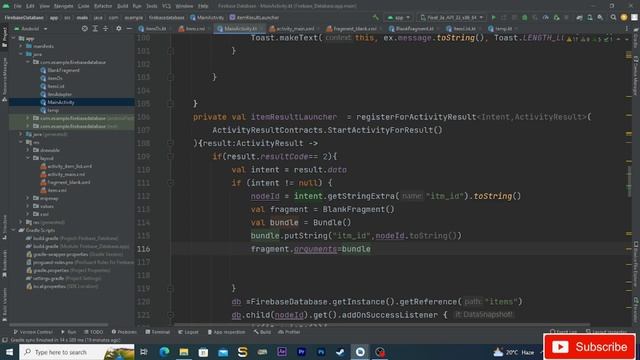The width and height of the screenshot is (640, 360).
Task: Switch to the fragment_blank.xml editor tab
Action: click(x=354, y=29)
